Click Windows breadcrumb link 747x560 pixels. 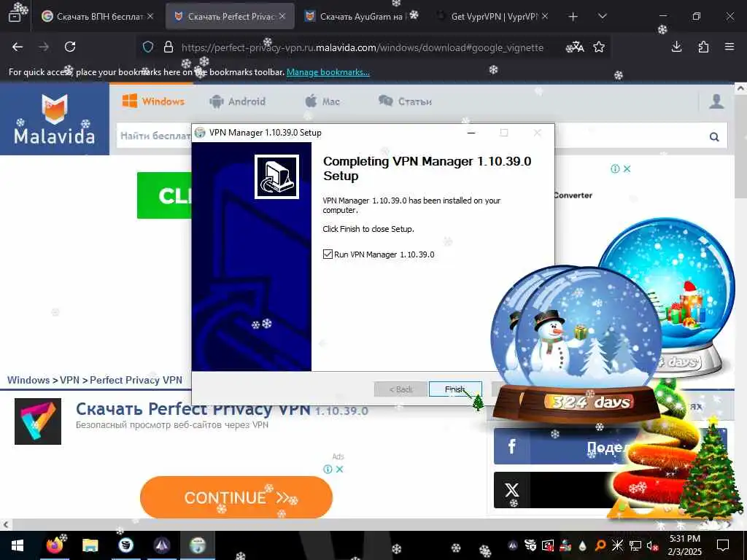pos(28,380)
